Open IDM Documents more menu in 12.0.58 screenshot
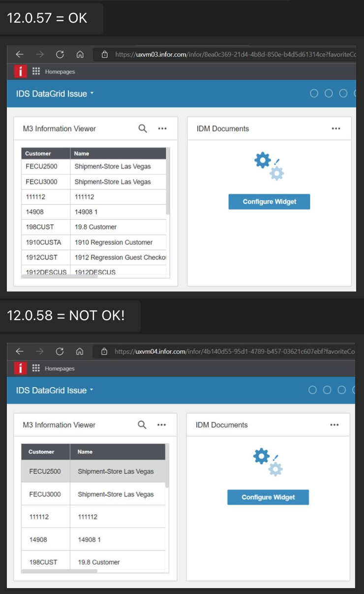Screen dimensions: 364x594 point(334,425)
